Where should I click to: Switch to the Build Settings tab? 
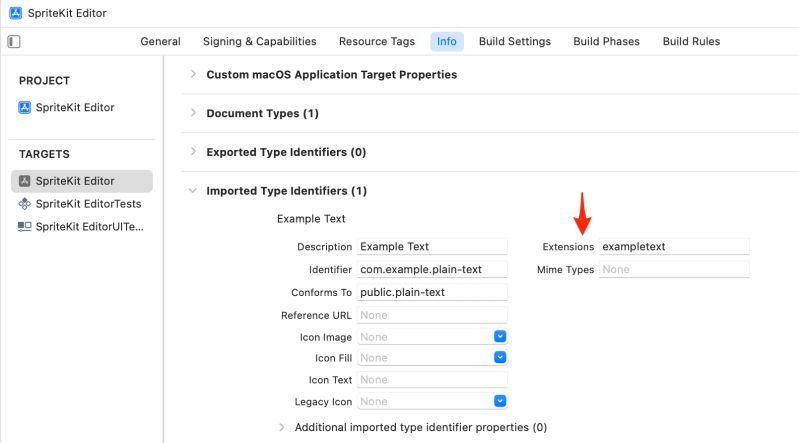tap(514, 42)
